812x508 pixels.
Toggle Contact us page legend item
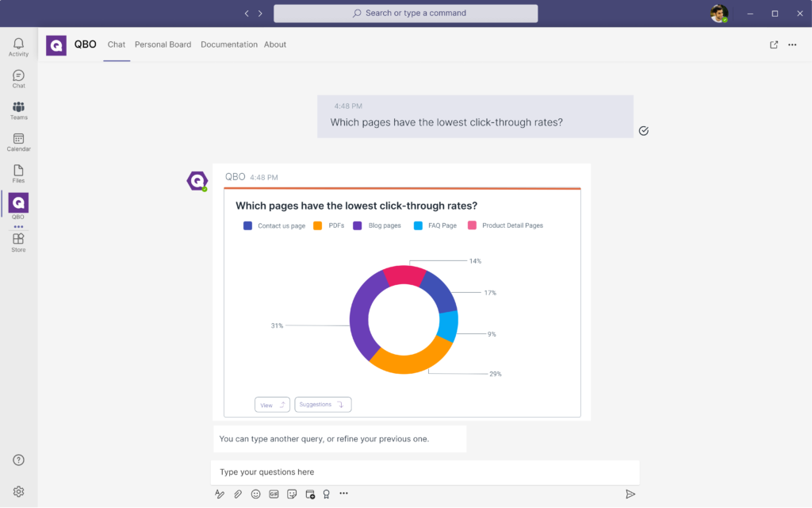click(x=274, y=225)
